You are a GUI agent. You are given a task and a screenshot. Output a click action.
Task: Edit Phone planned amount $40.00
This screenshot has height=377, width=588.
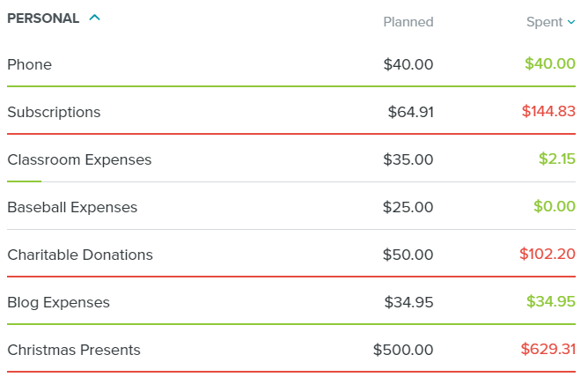click(x=408, y=64)
